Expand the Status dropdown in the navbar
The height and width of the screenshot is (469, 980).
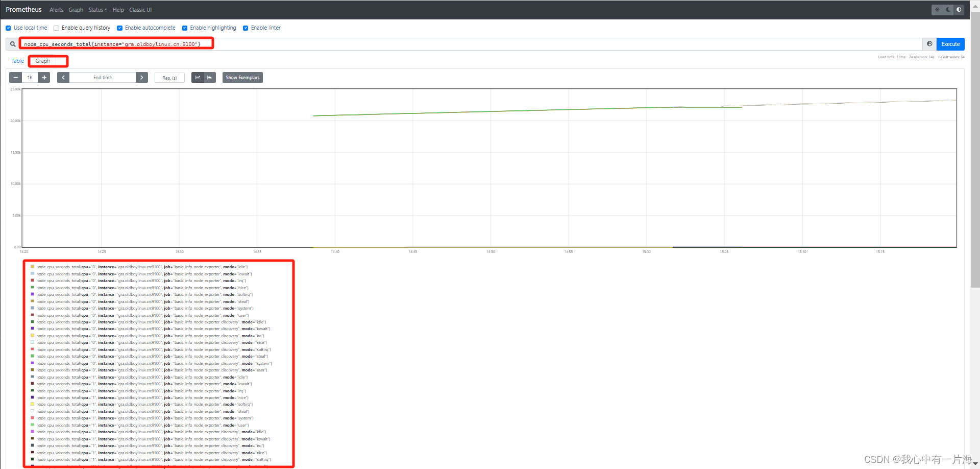click(97, 10)
